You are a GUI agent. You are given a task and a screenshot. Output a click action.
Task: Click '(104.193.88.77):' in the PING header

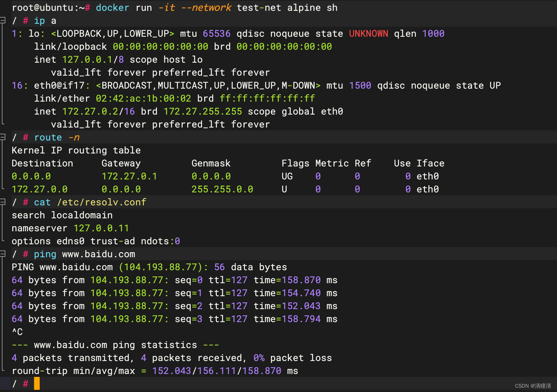(163, 267)
